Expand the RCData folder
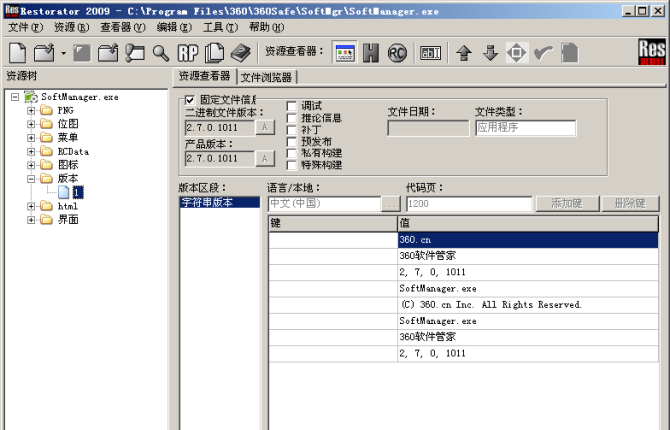Image resolution: width=670 pixels, height=430 pixels. click(31, 152)
